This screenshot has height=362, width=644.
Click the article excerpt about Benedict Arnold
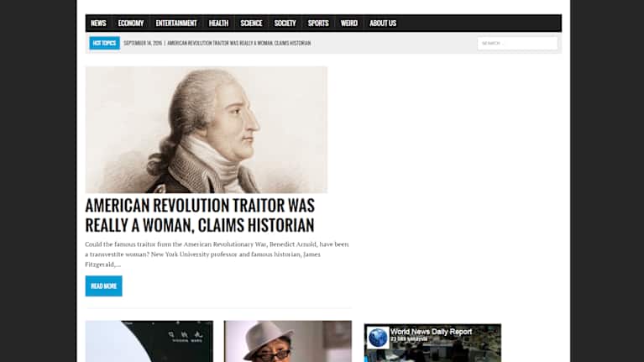tap(217, 254)
